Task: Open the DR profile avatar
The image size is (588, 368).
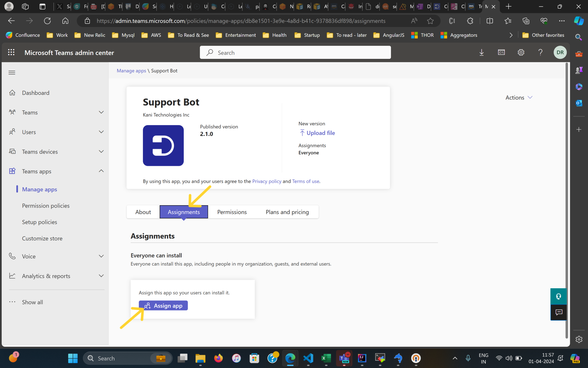Action: point(560,52)
